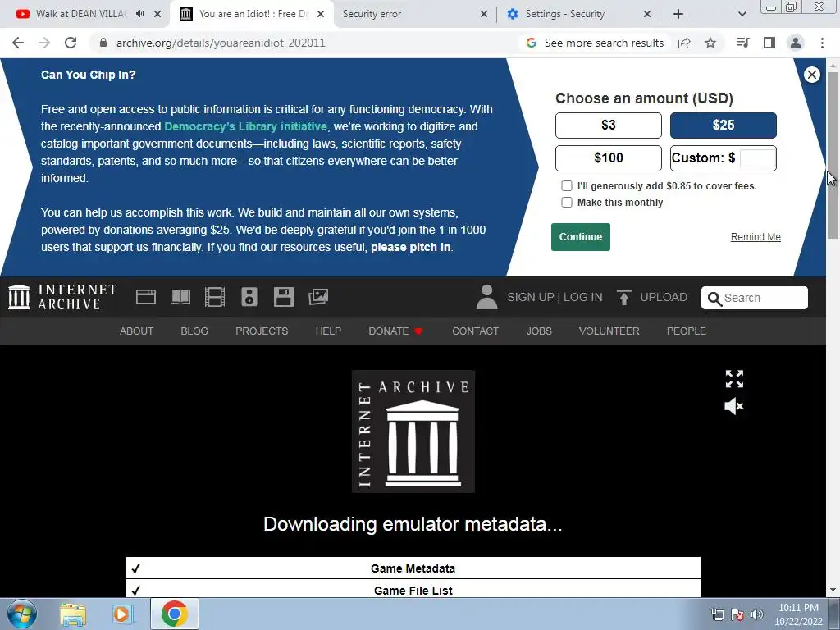Open the Democracy's Library initiative link
This screenshot has width=840, height=630.
click(x=245, y=126)
